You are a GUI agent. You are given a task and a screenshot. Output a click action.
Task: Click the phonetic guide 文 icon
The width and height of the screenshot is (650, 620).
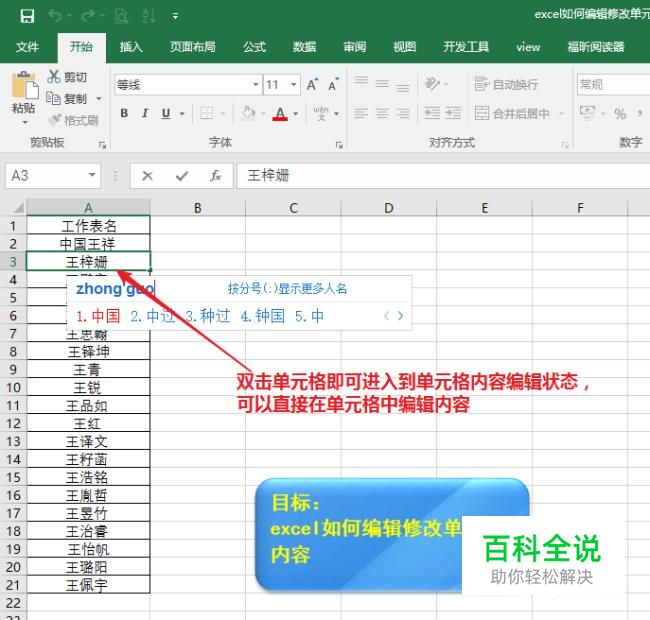[x=321, y=113]
